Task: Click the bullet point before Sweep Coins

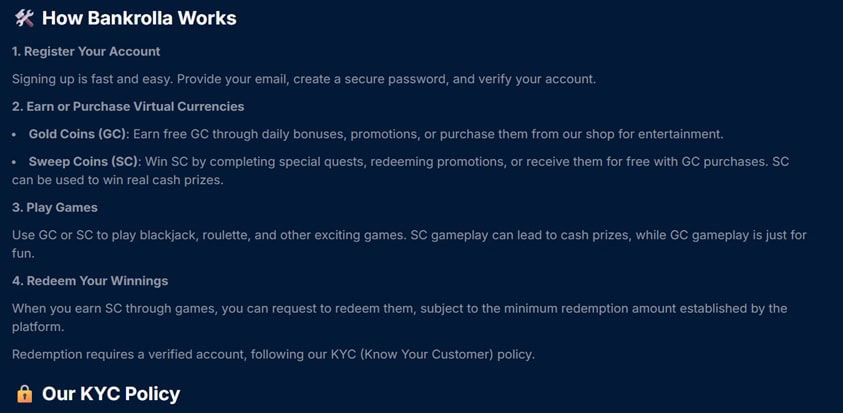Action: pyautogui.click(x=15, y=162)
